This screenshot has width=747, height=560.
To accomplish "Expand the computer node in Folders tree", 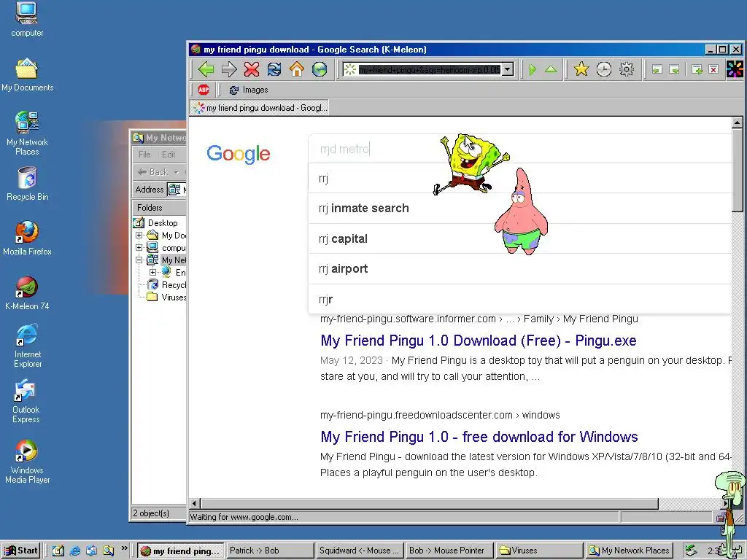I will pyautogui.click(x=139, y=248).
